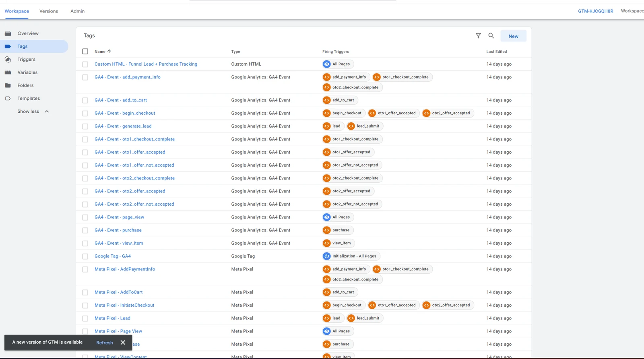Click the lead_submit trigger icon for GA4 generate_lead

coord(351,126)
